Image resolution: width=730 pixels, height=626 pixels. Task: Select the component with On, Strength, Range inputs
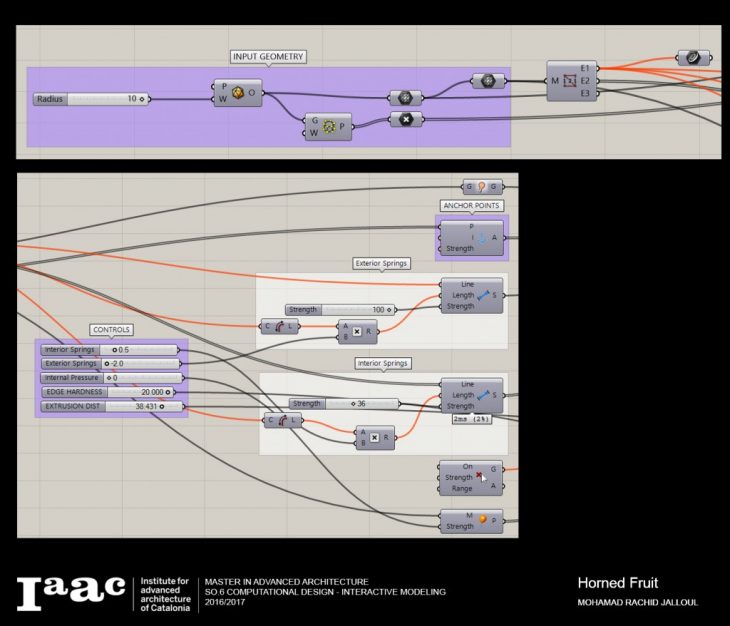pyautogui.click(x=482, y=477)
